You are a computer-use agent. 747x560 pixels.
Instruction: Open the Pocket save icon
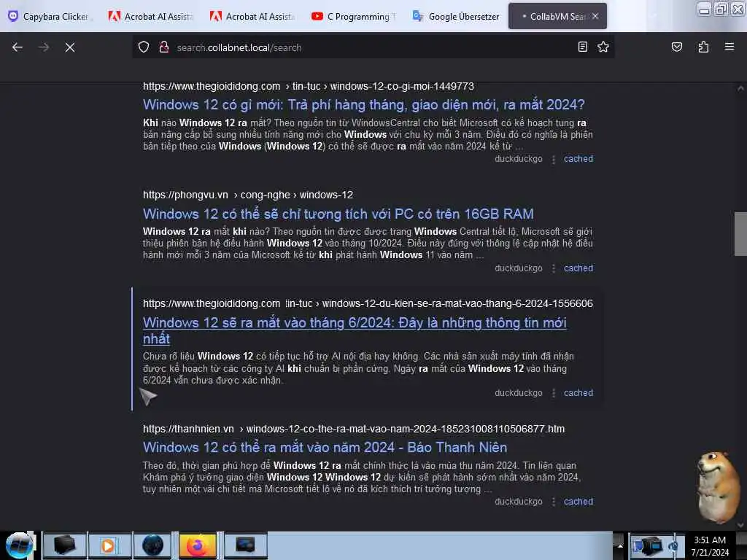(x=676, y=47)
